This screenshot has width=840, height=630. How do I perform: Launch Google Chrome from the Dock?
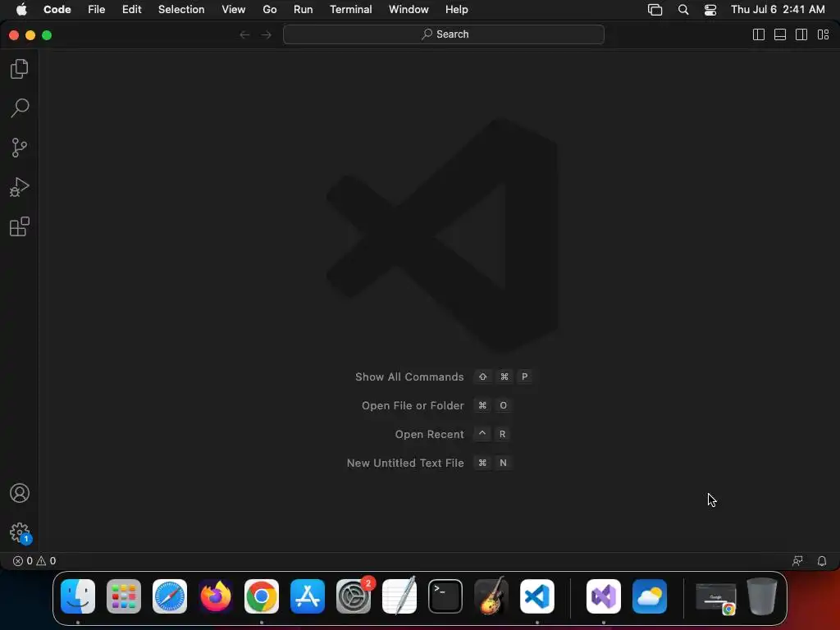click(262, 596)
